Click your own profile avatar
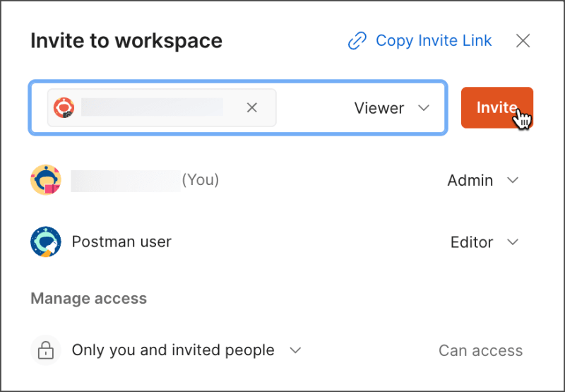The height and width of the screenshot is (392, 565). (46, 180)
